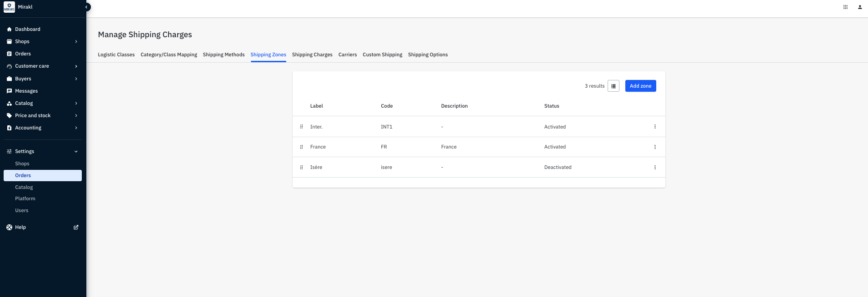
Task: Open the user account profile icon
Action: pos(860,7)
